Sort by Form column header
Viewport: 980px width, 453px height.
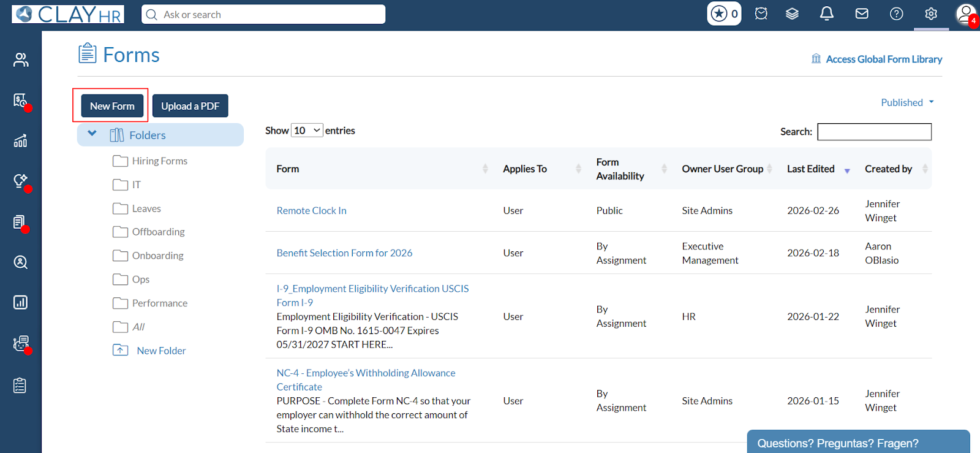click(382, 169)
